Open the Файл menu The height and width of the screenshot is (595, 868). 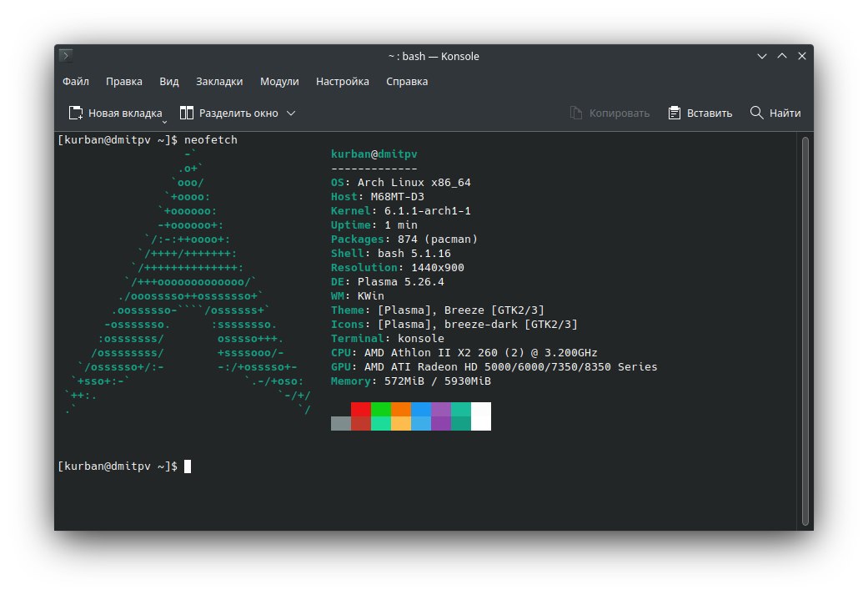coord(75,82)
